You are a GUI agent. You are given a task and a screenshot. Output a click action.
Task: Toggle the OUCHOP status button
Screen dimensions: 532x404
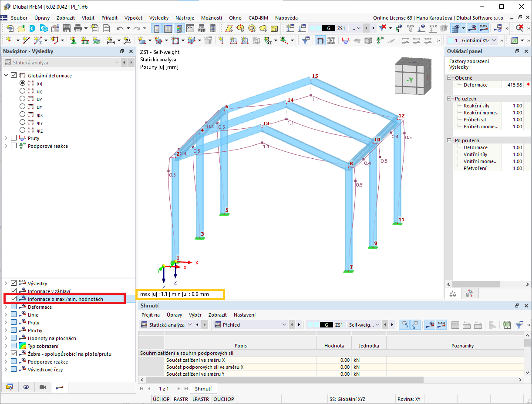click(224, 399)
